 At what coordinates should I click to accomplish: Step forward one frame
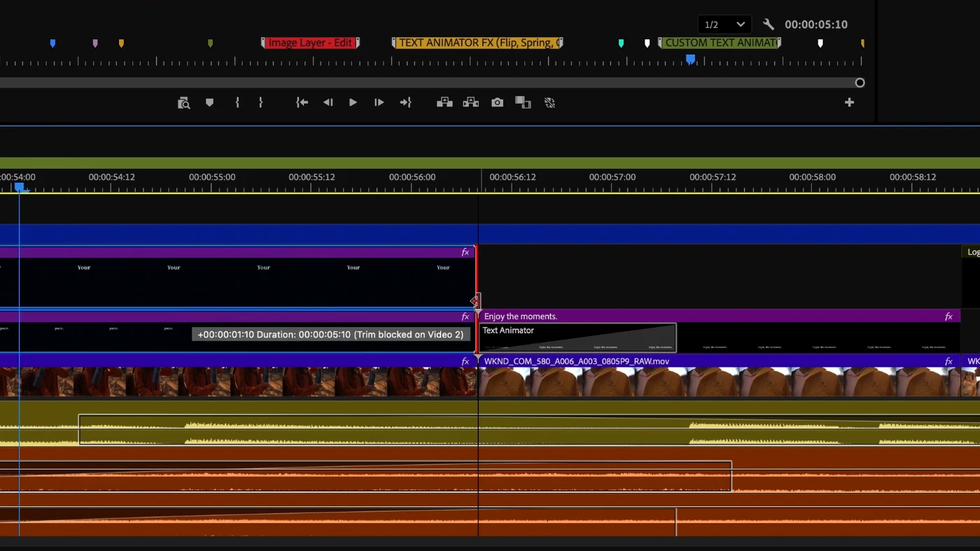click(x=379, y=103)
